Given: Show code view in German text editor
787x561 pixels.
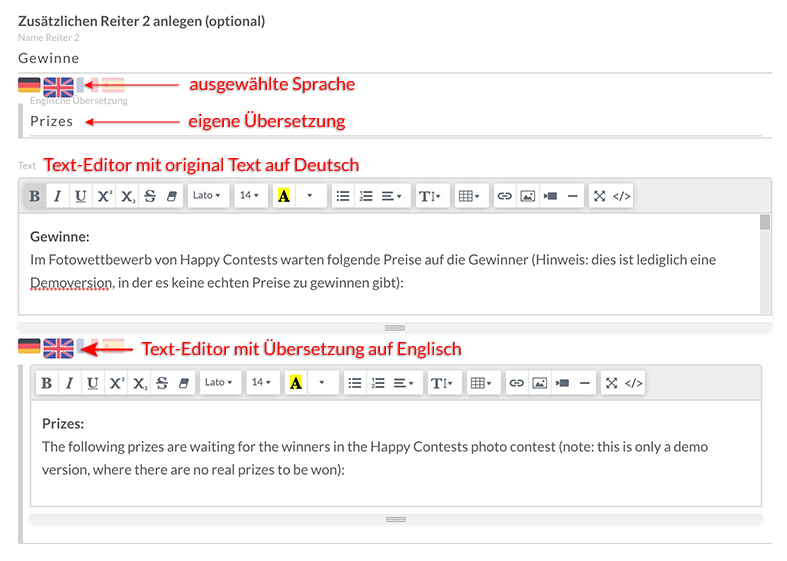Looking at the screenshot, I should 622,196.
